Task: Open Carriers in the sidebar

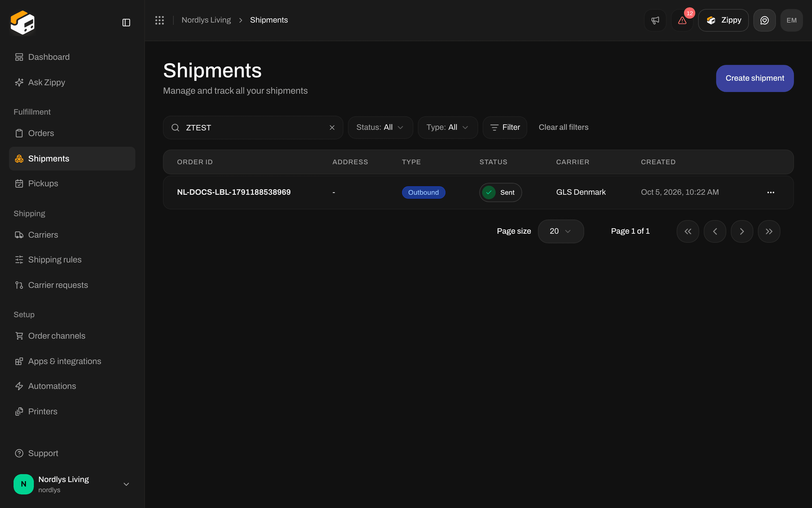Action: click(x=72, y=235)
